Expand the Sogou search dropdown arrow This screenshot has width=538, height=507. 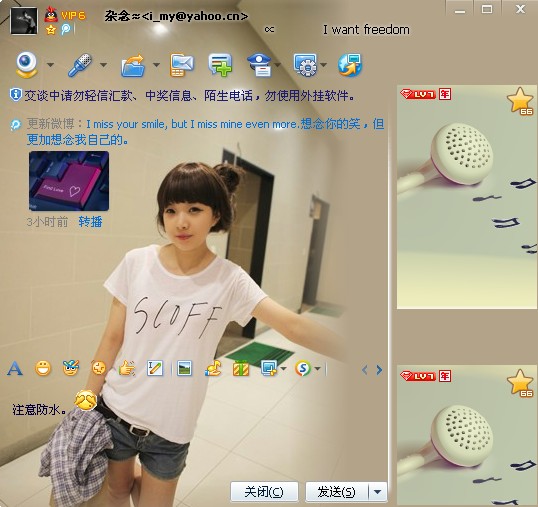point(317,369)
